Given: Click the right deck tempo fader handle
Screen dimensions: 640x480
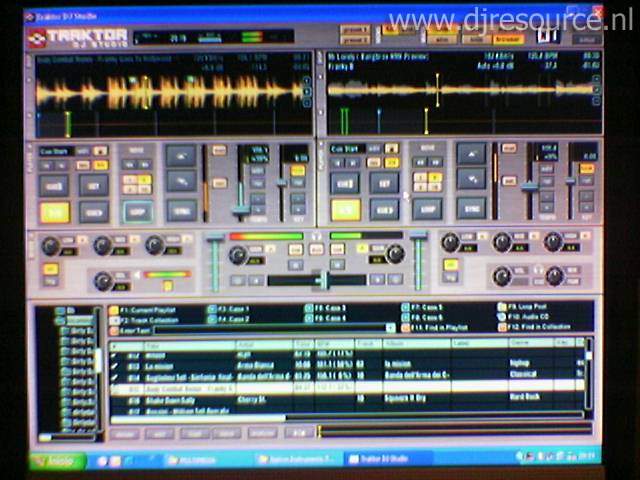Looking at the screenshot, I should pos(529,187).
